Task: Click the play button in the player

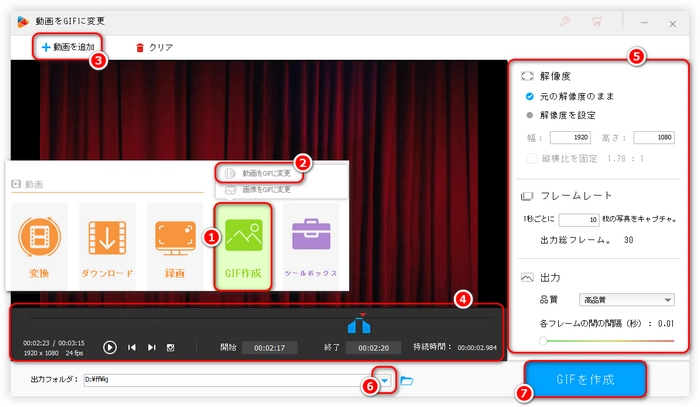Action: (x=110, y=347)
